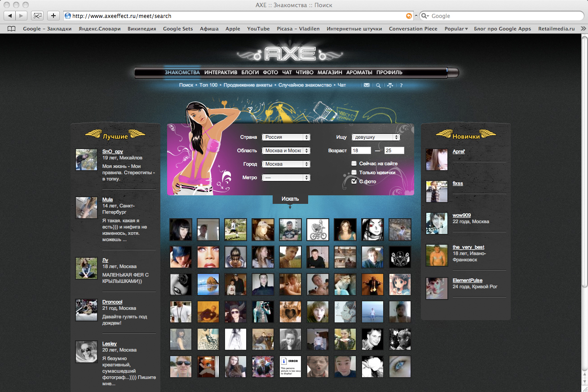Open the ЧТИВО section
Screen dimensions: 588x392
tap(305, 72)
